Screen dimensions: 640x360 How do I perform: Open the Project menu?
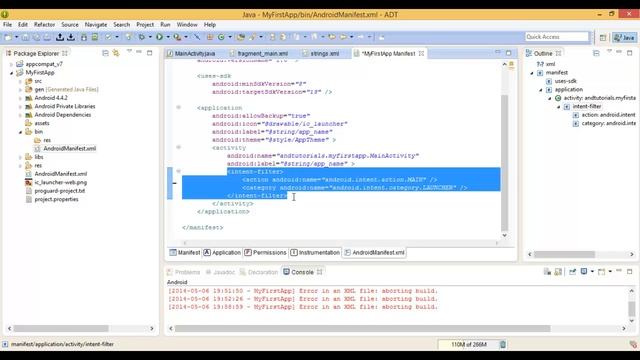tap(145, 24)
